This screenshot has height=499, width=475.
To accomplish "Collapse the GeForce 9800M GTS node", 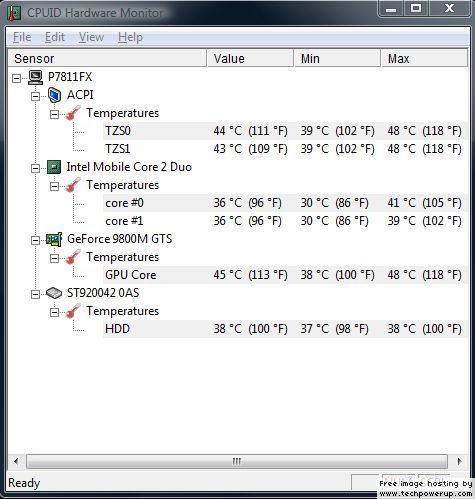I will (35, 241).
